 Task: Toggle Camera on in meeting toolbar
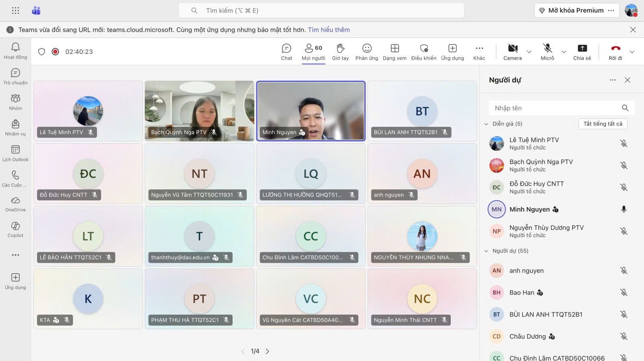point(512,52)
